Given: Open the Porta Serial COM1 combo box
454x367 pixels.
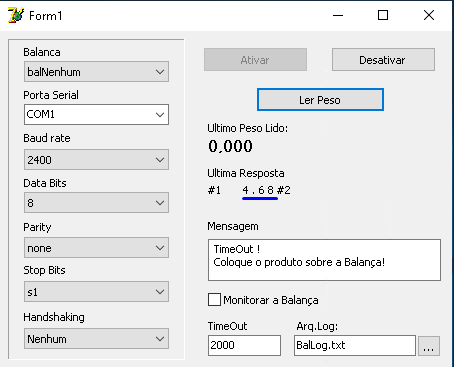Looking at the screenshot, I should (x=96, y=115).
